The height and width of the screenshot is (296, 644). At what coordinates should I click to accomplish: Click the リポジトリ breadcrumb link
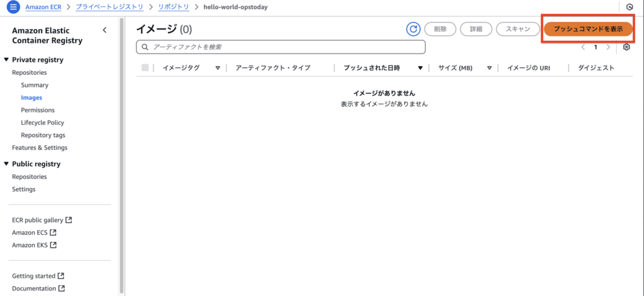174,8
